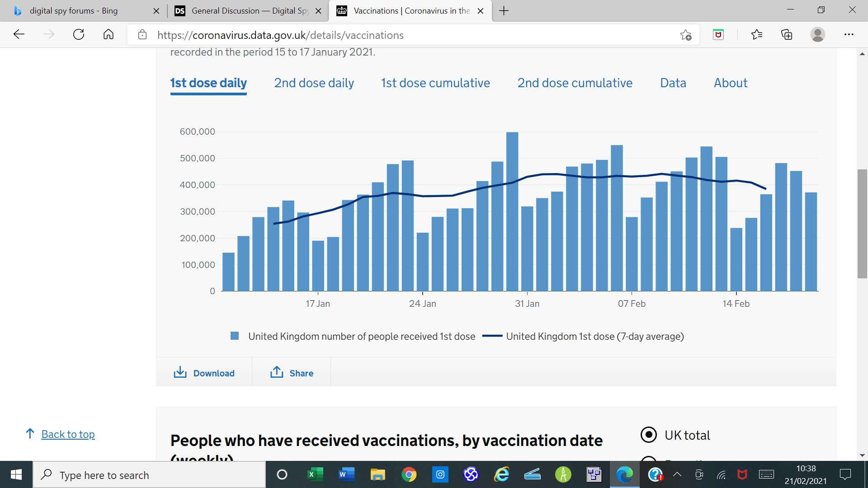Select the UK total radio button

pyautogui.click(x=649, y=435)
